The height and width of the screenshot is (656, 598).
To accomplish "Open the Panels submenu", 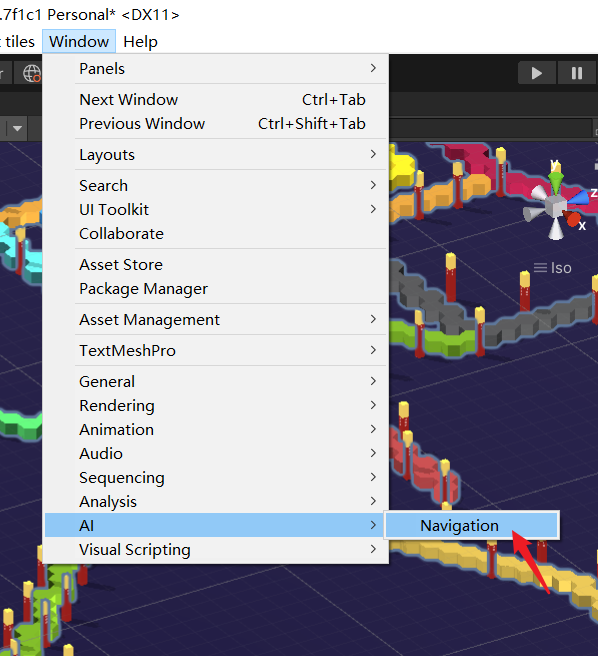I will tap(216, 69).
